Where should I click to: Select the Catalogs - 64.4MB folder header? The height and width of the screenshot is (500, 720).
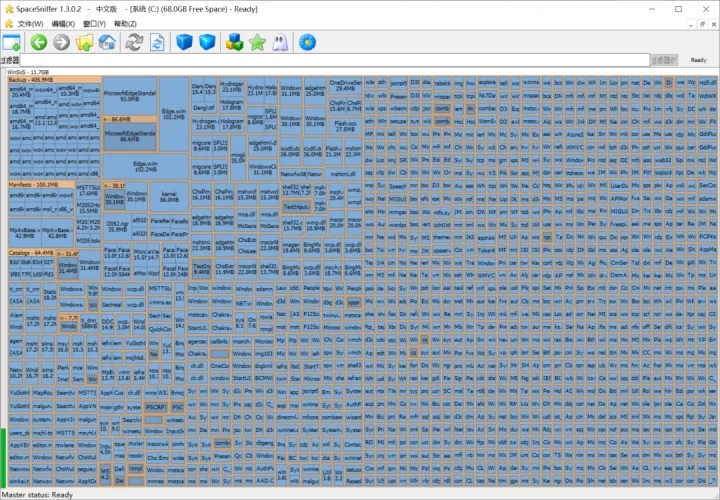point(31,253)
